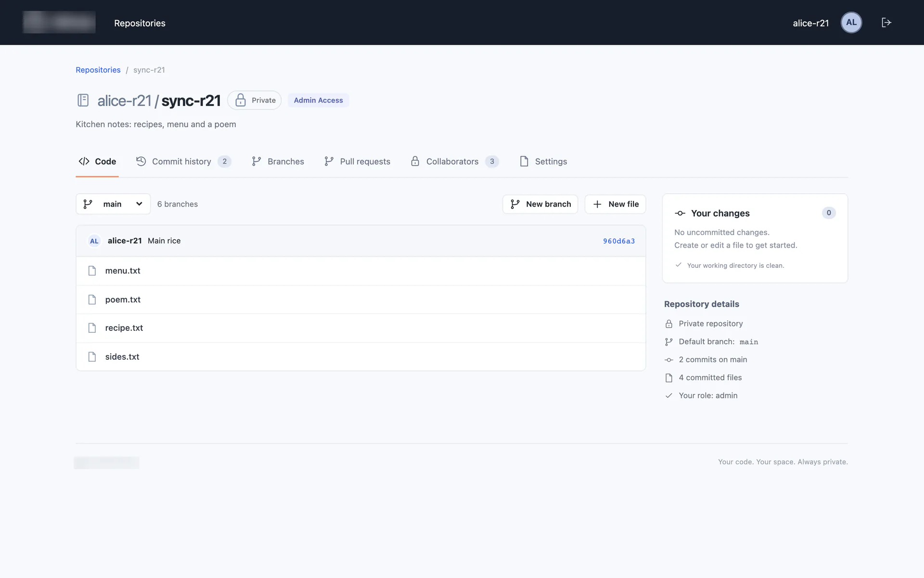Click the lock icon beside Private repository
924x578 pixels.
point(668,324)
